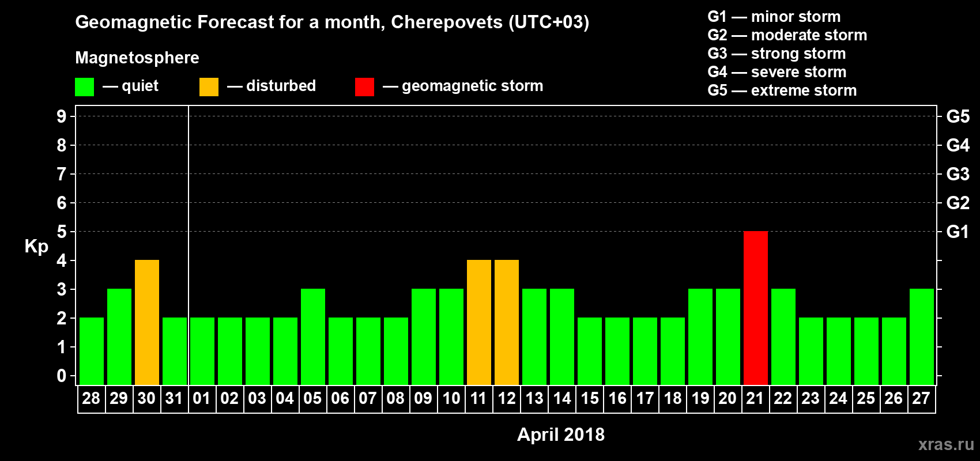The width and height of the screenshot is (980, 461).
Task: Click the 'quiet' legend label
Action: pos(140,86)
